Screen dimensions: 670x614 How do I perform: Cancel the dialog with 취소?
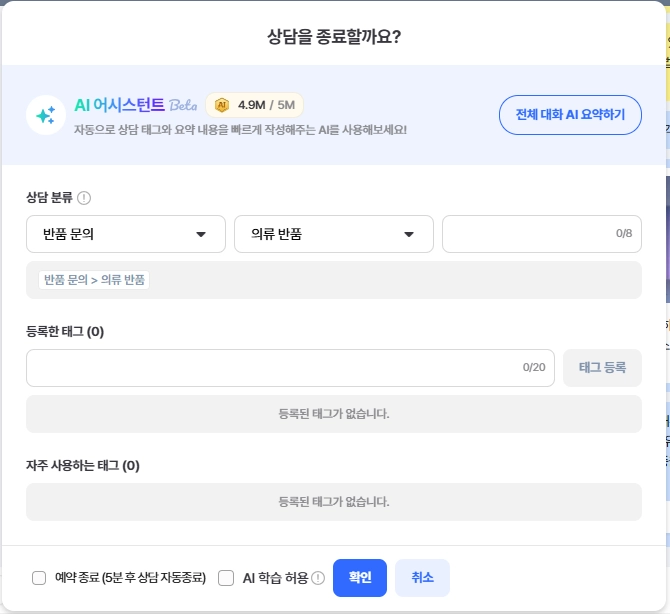pos(422,578)
